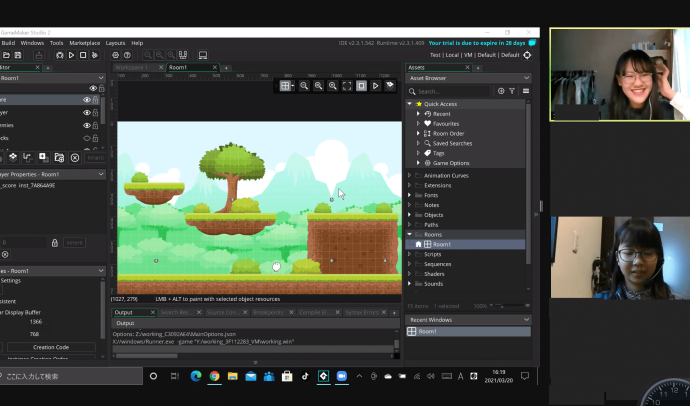Lock the highlighted layer with its padlock
Viewport: 690px width, 406px height.
pos(95,100)
